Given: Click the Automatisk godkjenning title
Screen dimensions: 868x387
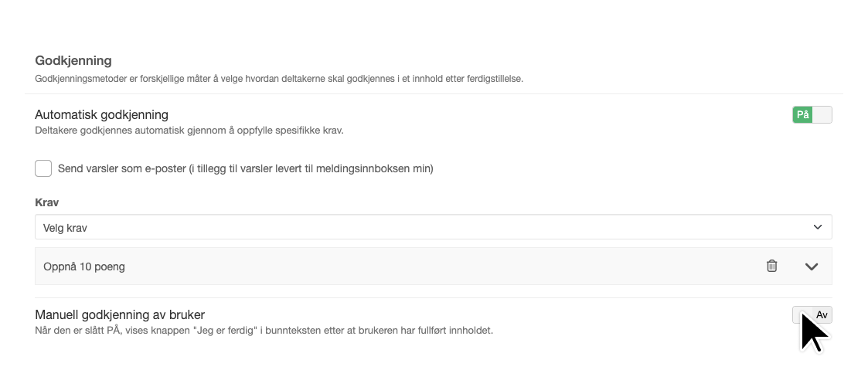Looking at the screenshot, I should tap(101, 115).
